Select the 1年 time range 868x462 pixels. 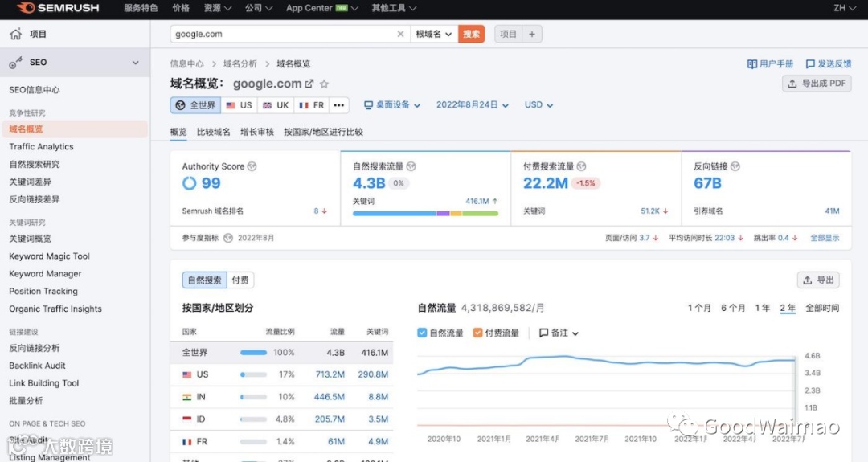click(762, 308)
